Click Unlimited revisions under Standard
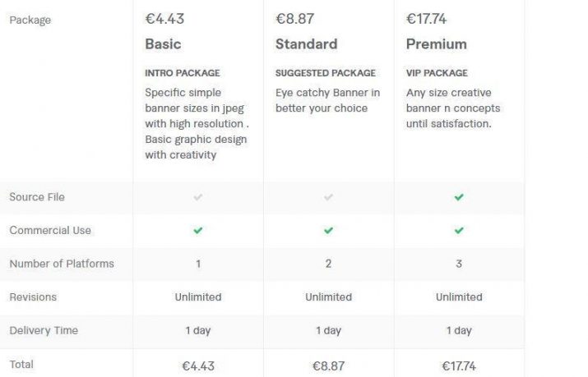This screenshot has height=377, width=588. coord(328,297)
